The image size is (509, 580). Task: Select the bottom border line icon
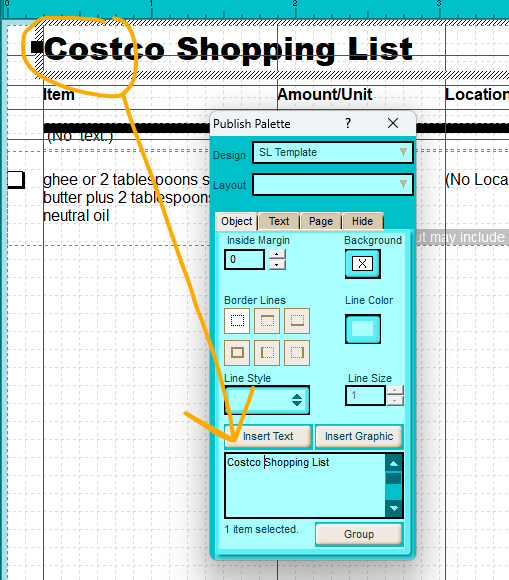(x=297, y=321)
